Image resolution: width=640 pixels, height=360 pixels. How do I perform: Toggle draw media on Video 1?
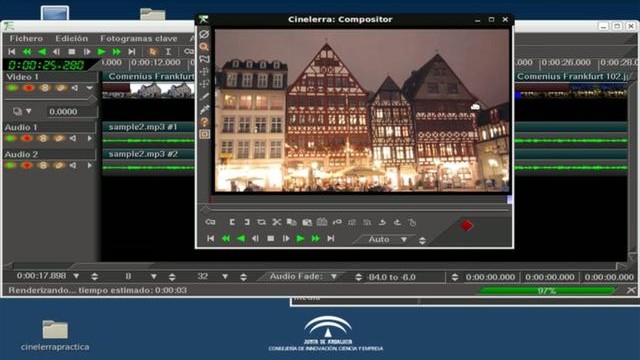click(60, 88)
